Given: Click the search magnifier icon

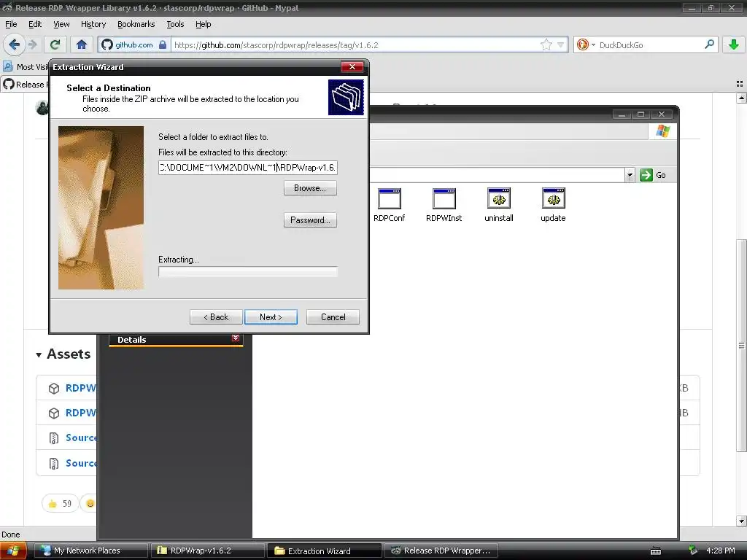Looking at the screenshot, I should click(x=709, y=44).
